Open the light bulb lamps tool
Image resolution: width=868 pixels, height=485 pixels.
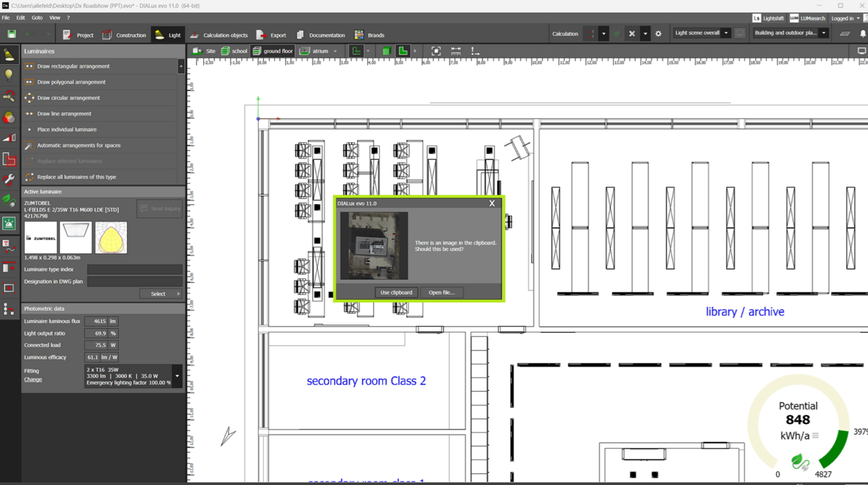[9, 75]
